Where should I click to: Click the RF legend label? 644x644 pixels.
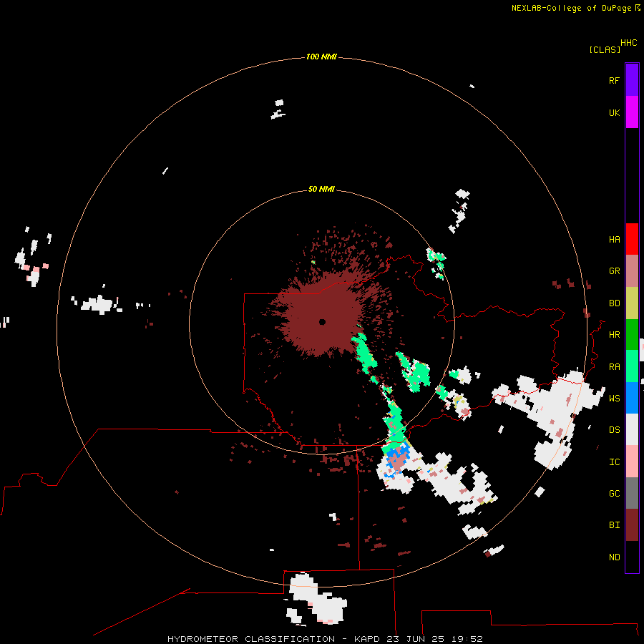(x=614, y=80)
